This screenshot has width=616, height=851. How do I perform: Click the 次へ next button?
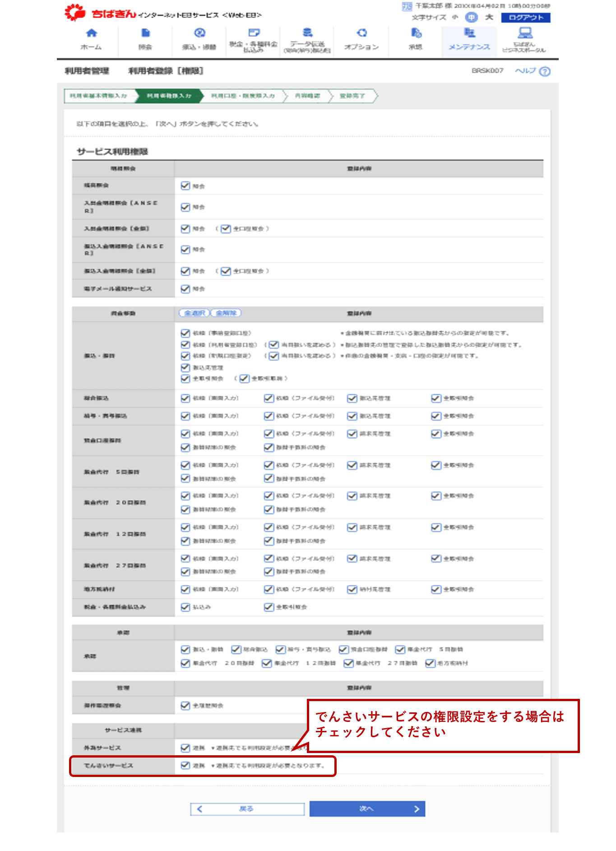pos(367,809)
